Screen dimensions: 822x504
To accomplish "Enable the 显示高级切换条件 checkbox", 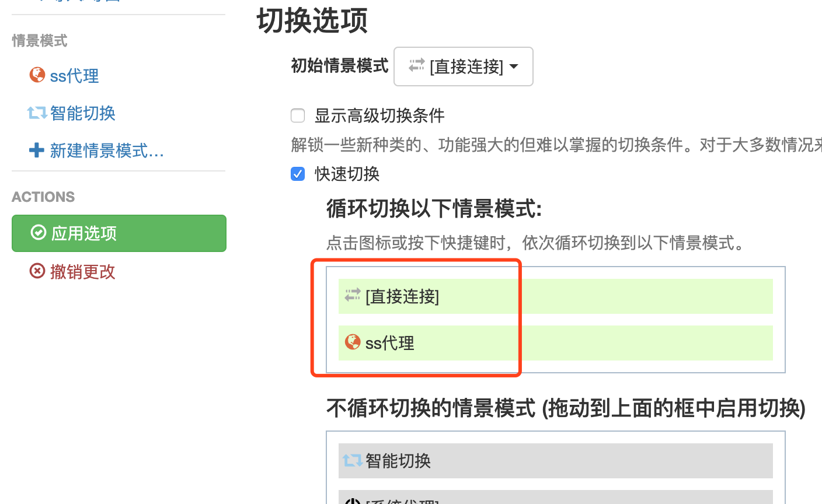I will coord(298,116).
